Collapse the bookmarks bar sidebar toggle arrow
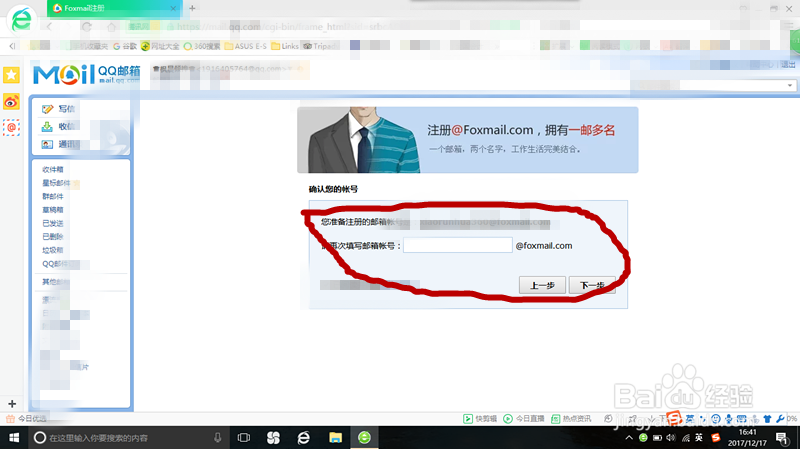This screenshot has width=800, height=449. tap(12, 46)
